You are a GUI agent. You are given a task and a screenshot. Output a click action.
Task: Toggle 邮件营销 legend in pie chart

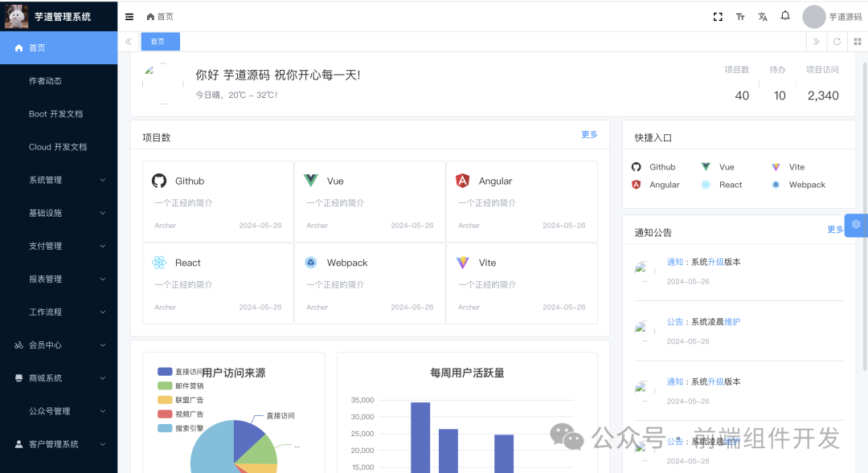[x=181, y=385]
